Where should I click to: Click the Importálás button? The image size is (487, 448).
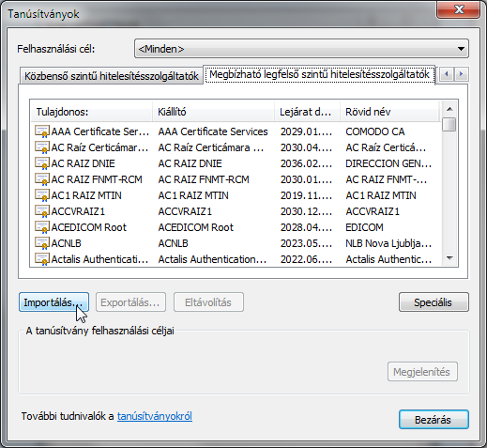[53, 302]
